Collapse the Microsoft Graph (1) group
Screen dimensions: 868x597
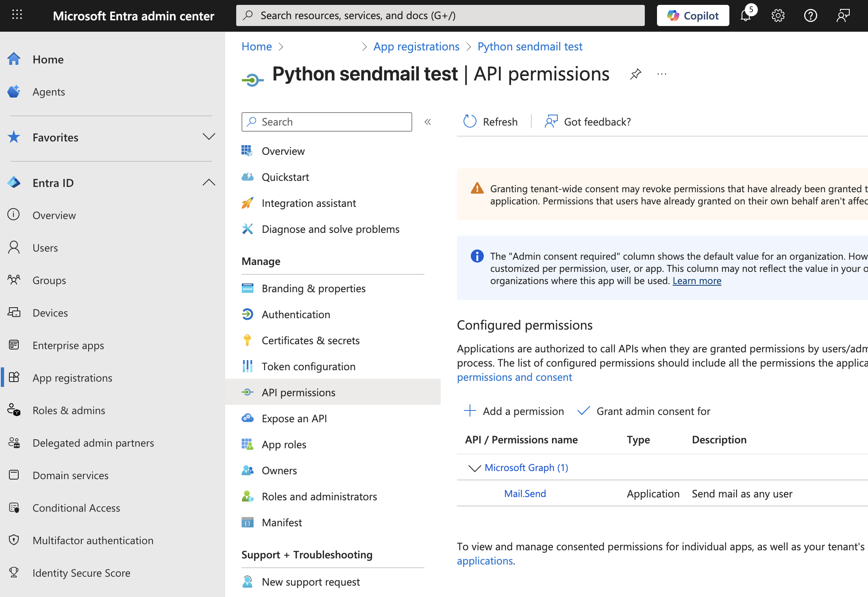(474, 468)
